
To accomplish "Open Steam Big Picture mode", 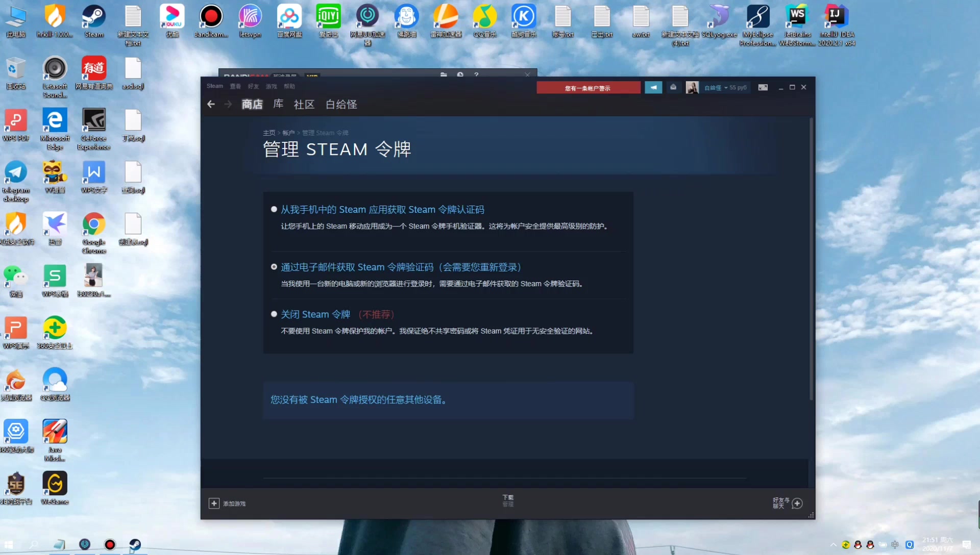I will pyautogui.click(x=763, y=87).
